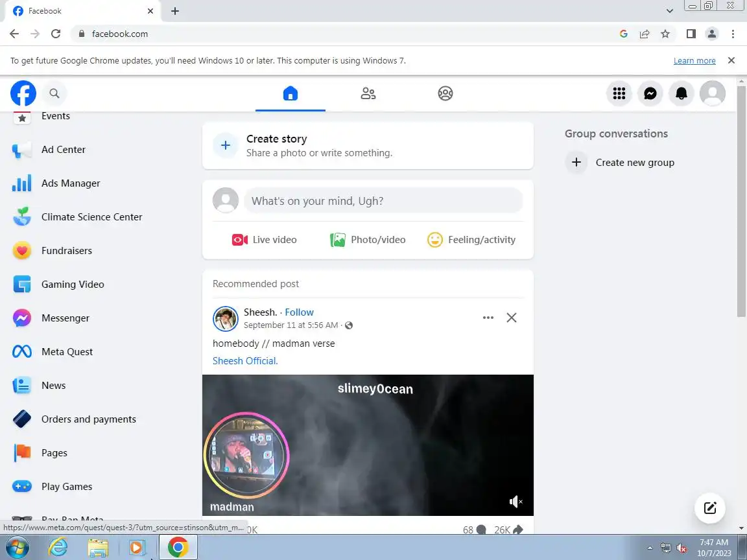This screenshot has width=747, height=560.
Task: Click the sidebar Messenger icon
Action: [x=21, y=318]
